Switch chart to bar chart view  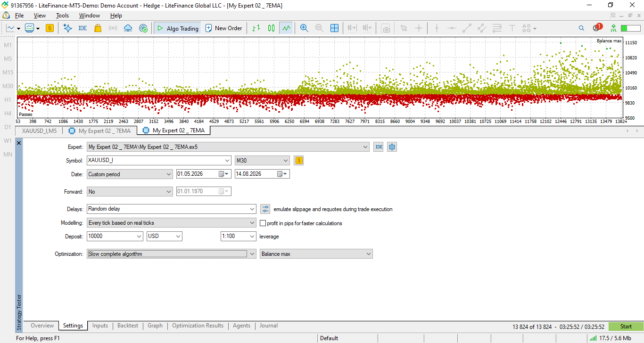256,28
